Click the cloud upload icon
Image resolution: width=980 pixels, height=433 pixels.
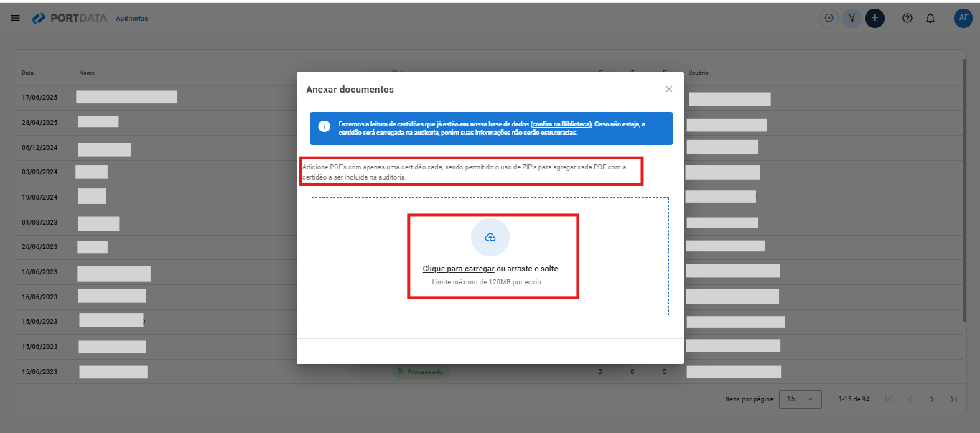coord(490,238)
